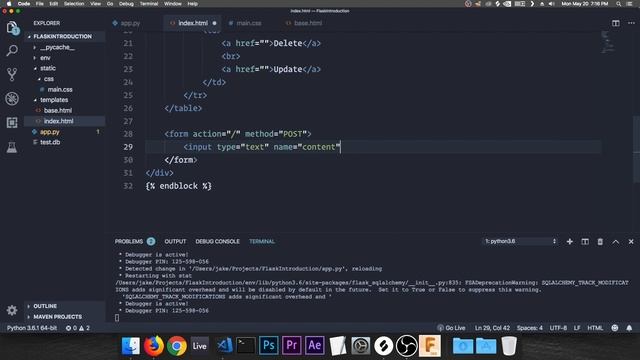The height and width of the screenshot is (360, 640).
Task: Open the Search view in activity bar
Action: tap(12, 51)
